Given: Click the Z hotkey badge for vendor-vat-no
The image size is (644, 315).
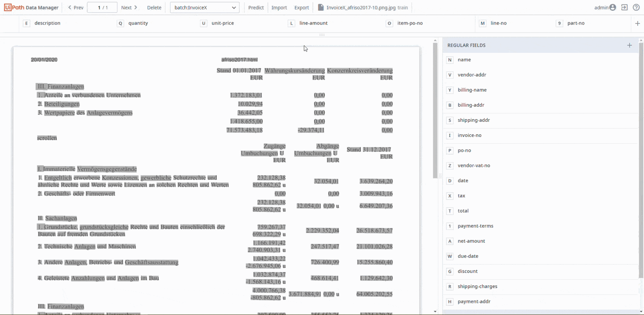Looking at the screenshot, I should pyautogui.click(x=450, y=166).
